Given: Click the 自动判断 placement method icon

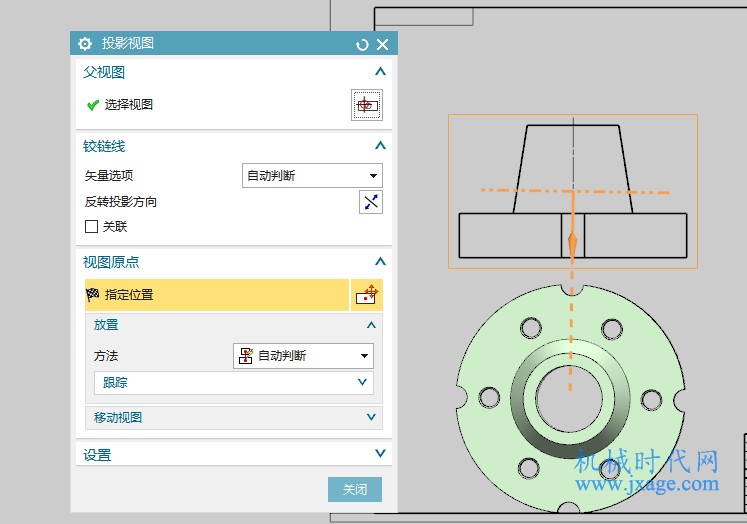Looking at the screenshot, I should 246,356.
